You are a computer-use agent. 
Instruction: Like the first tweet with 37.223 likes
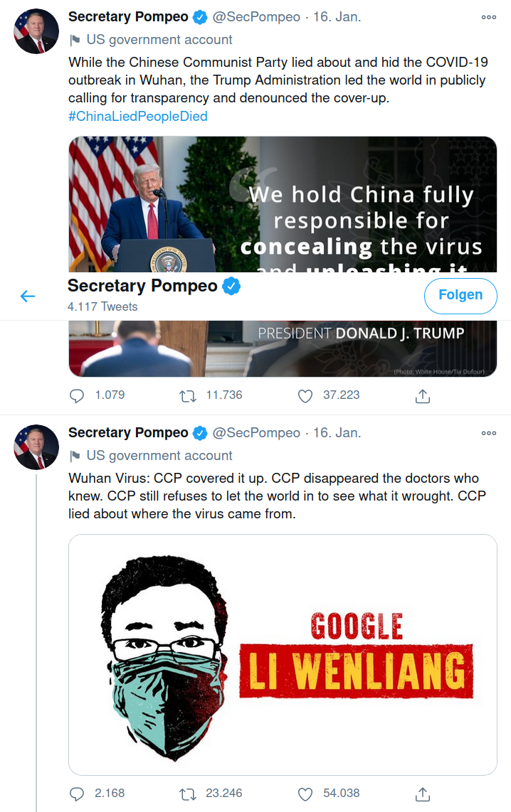pyautogui.click(x=305, y=396)
